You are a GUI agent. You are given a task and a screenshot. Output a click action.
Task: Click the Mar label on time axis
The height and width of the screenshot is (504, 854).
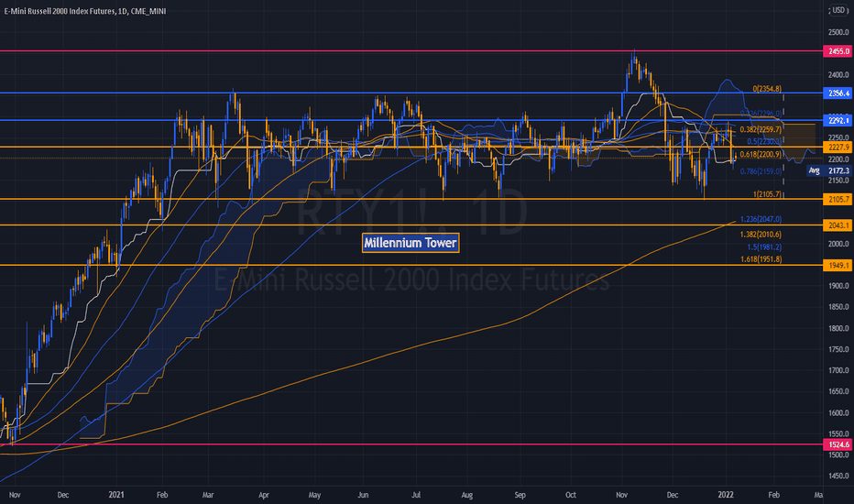click(x=207, y=495)
